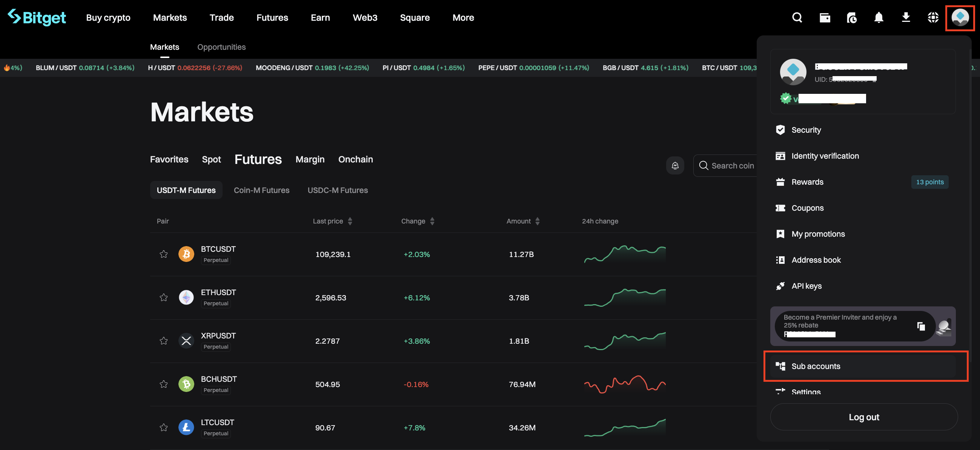This screenshot has height=450, width=980.
Task: Click the download app icon
Action: pyautogui.click(x=906, y=17)
